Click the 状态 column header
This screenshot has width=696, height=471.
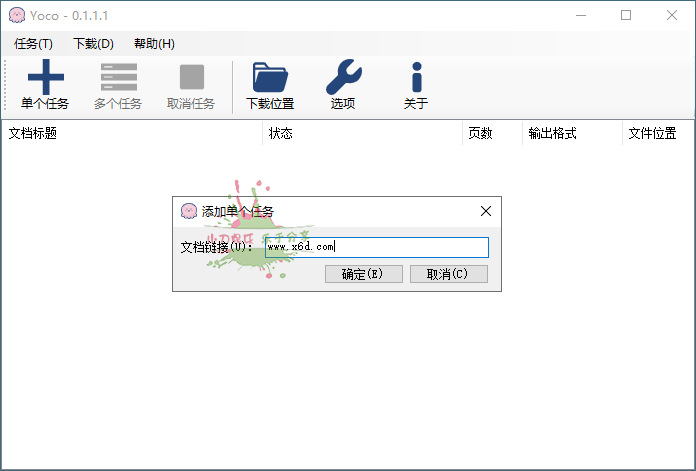(281, 133)
